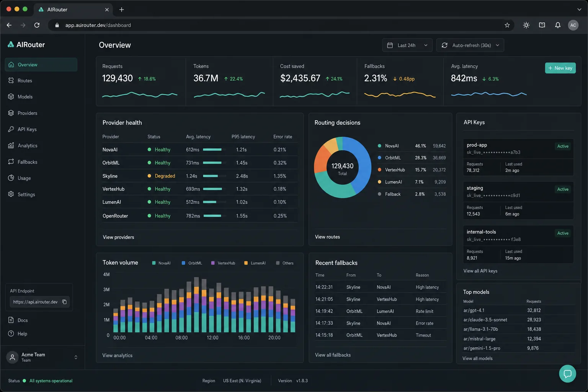Select the OpenRouter provider row
Viewport: 588px width, 392px height.
coord(200,216)
